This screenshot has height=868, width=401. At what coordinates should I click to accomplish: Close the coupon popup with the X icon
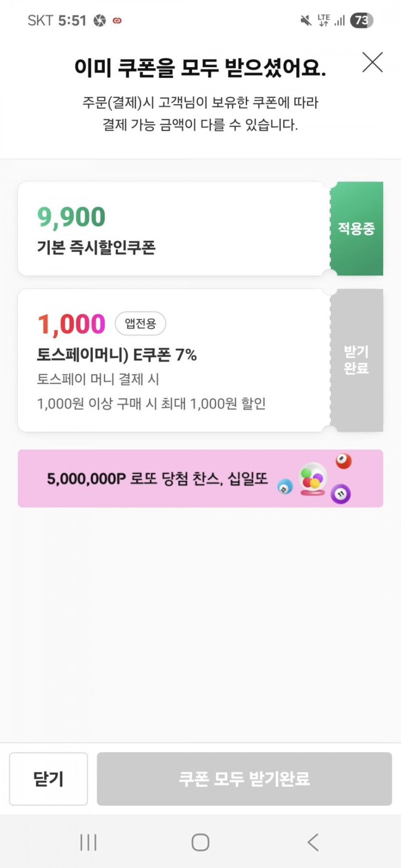[x=372, y=62]
